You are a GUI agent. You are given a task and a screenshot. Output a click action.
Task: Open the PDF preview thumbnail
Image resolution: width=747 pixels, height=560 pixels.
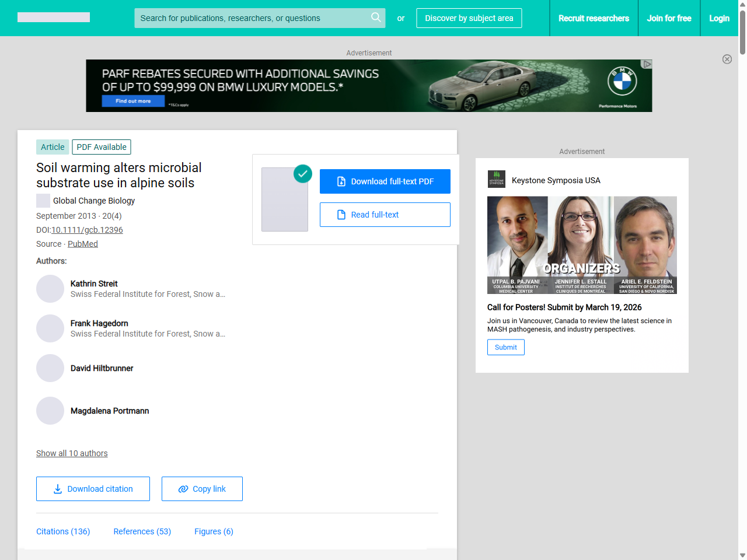click(x=285, y=199)
